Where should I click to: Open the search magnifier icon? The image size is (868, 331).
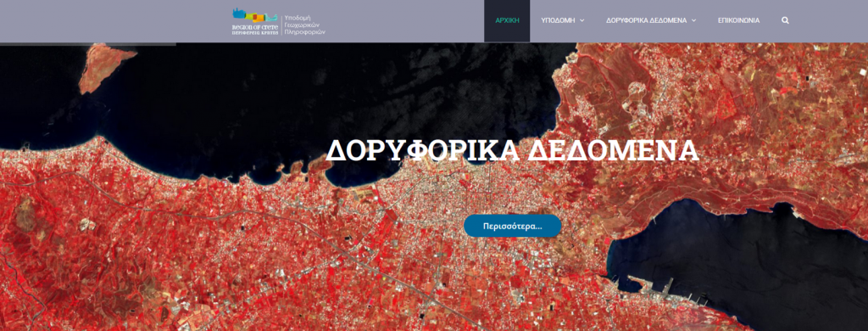[785, 20]
